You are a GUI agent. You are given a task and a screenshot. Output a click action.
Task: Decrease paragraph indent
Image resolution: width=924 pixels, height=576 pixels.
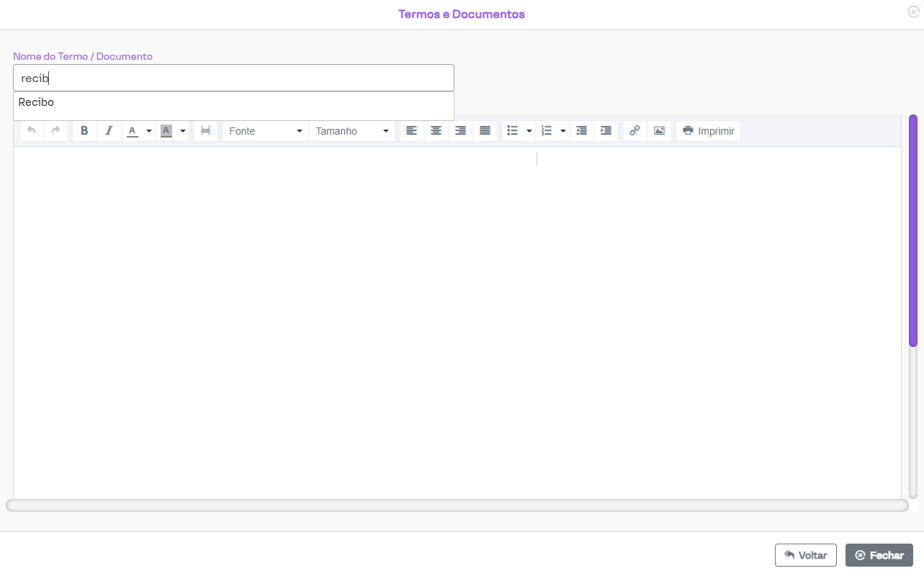tap(581, 131)
